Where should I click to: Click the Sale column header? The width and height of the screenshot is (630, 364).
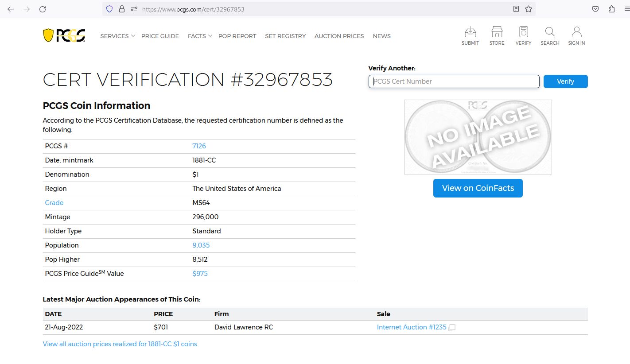click(384, 314)
